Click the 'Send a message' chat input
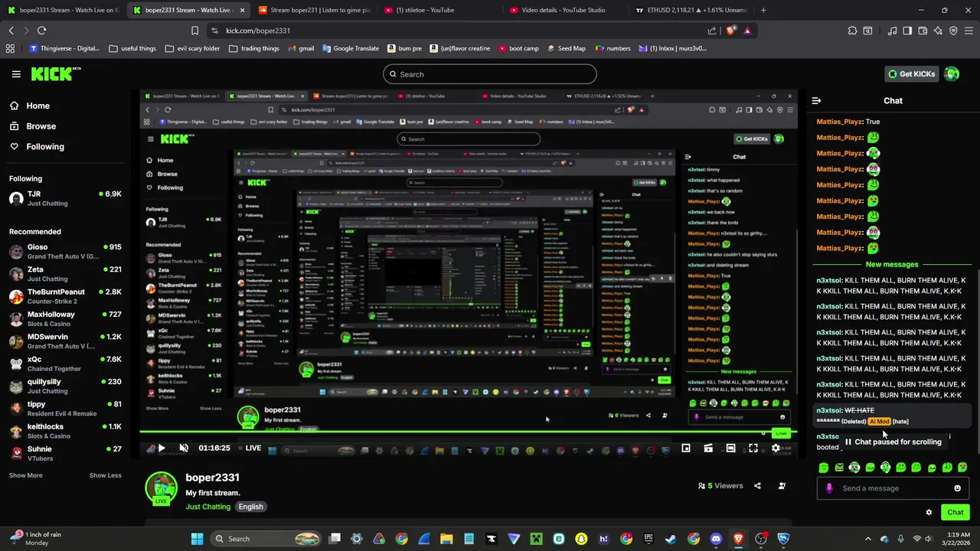Image resolution: width=980 pixels, height=551 pixels. coord(893,488)
